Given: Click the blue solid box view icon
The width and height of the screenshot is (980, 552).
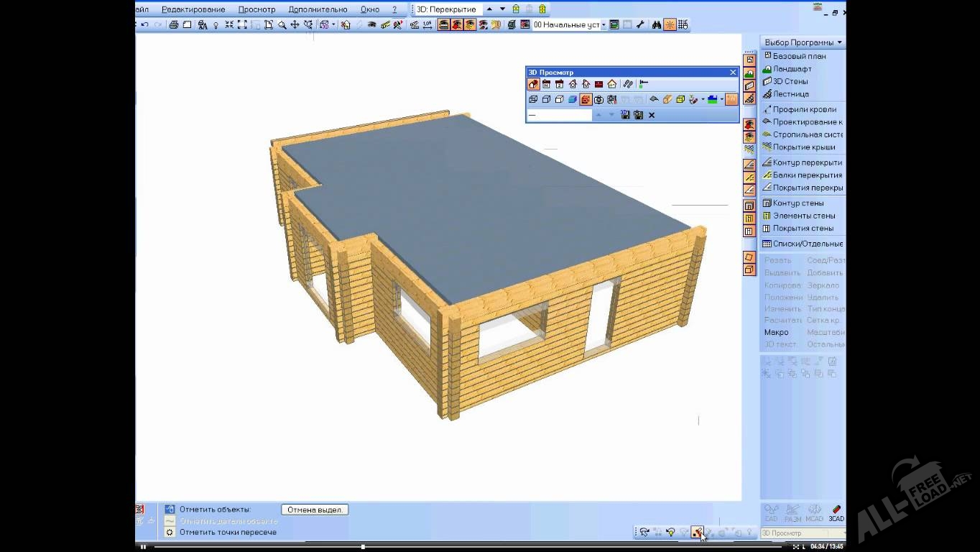Looking at the screenshot, I should [573, 100].
